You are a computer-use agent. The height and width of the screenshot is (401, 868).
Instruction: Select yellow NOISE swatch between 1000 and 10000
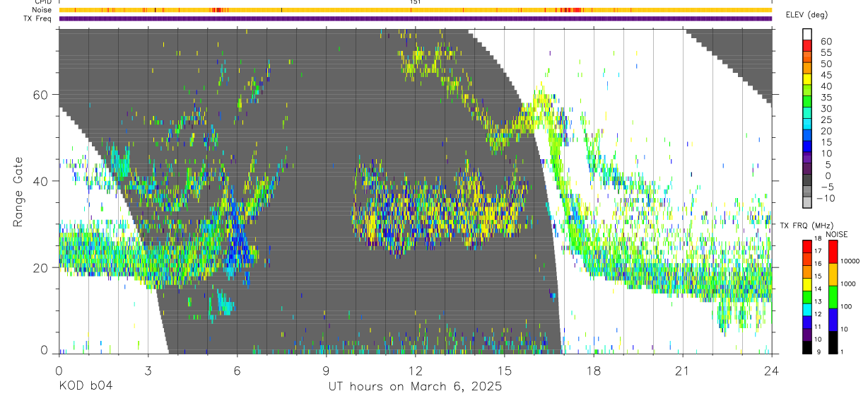(833, 274)
